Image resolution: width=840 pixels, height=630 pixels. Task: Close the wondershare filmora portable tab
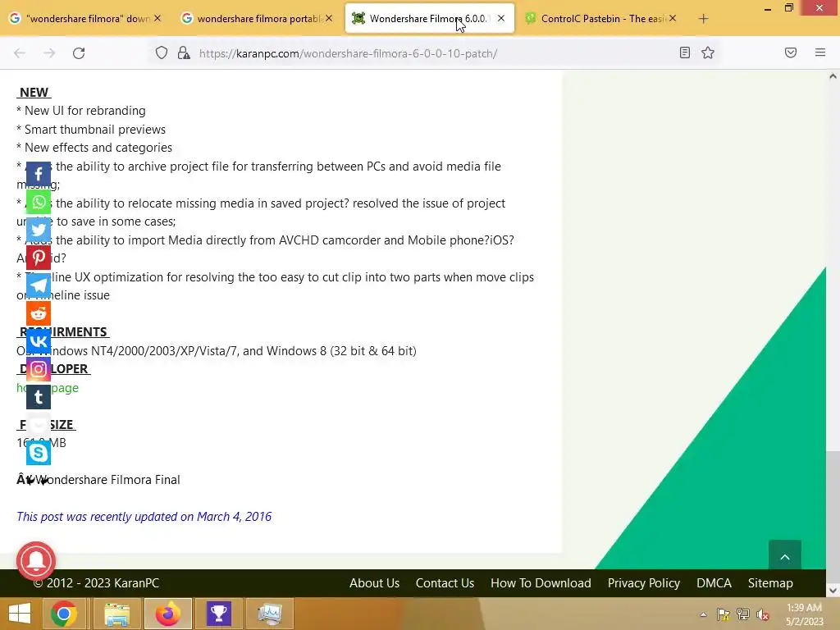329,18
